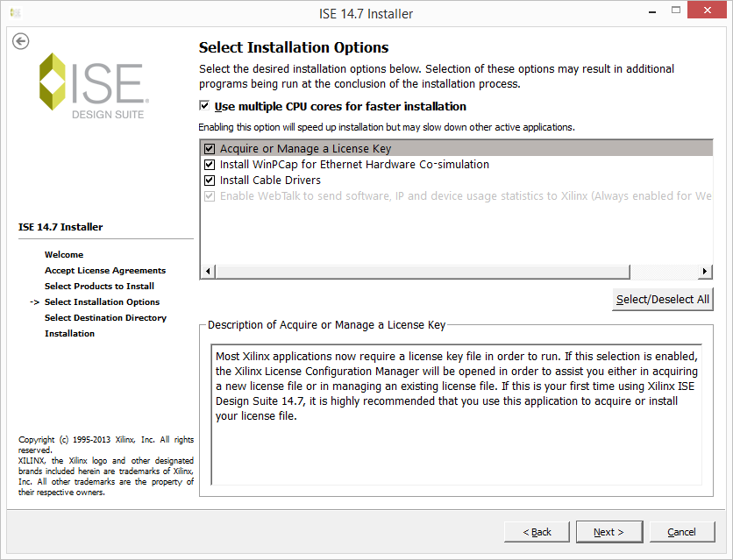Maximize the installer window

680,12
